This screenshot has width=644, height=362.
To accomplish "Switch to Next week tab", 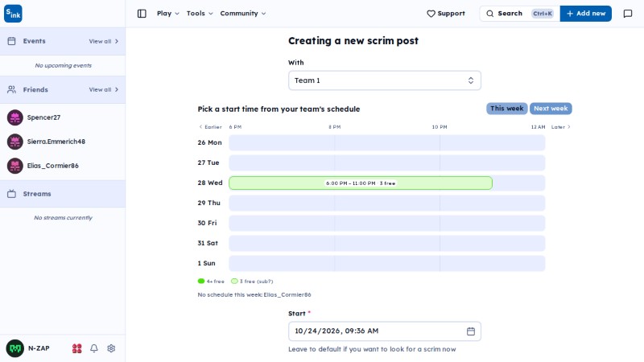I will [551, 109].
